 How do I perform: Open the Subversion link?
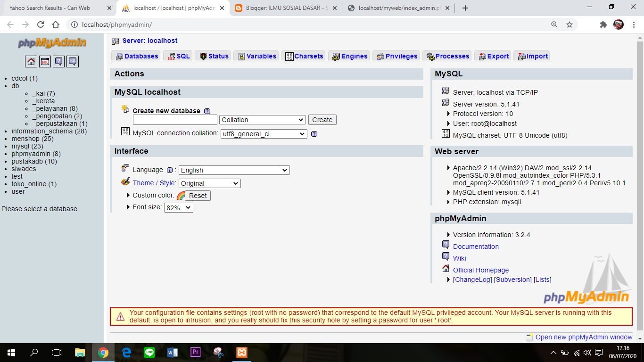click(x=513, y=280)
